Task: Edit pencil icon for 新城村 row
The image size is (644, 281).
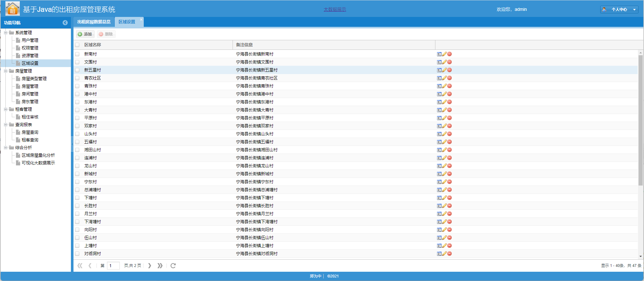Action: tap(444, 174)
